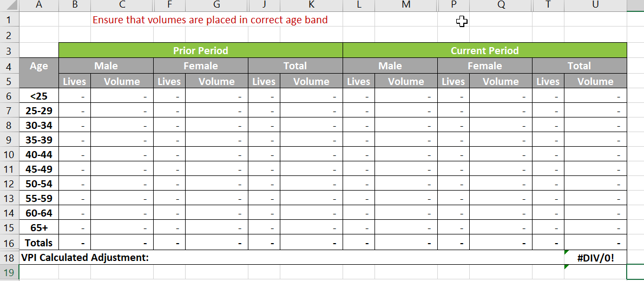Click the Totals row label cell
Image resolution: width=644 pixels, height=281 pixels.
(x=38, y=243)
